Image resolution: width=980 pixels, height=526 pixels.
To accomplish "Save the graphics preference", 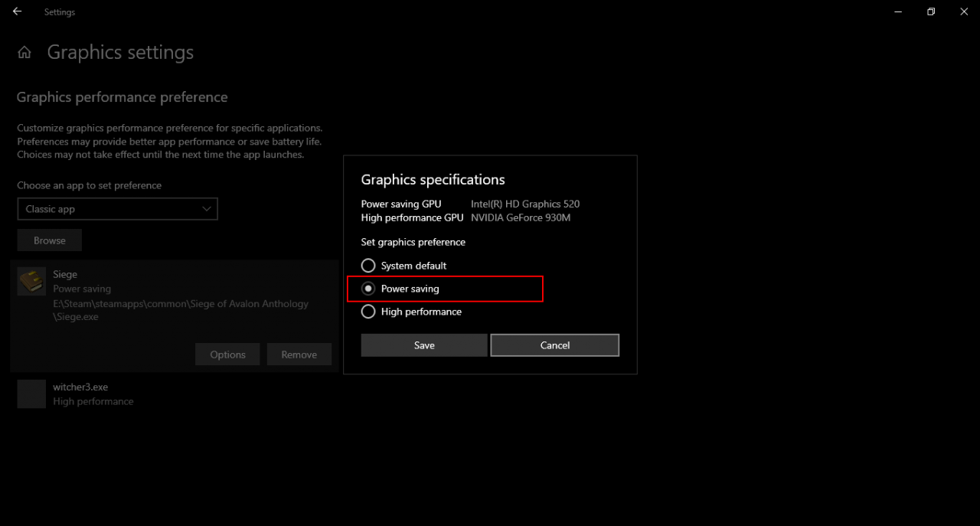I will click(x=423, y=345).
